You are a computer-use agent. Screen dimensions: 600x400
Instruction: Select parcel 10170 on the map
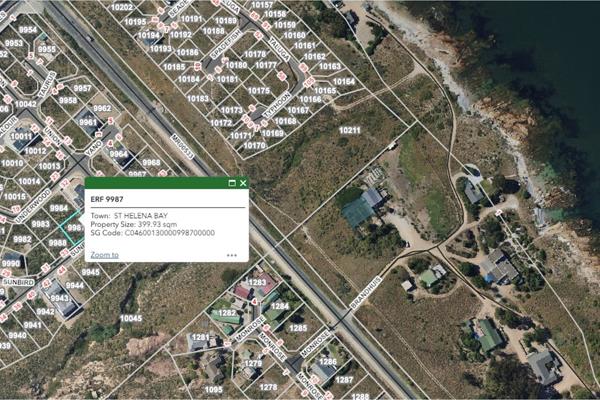(255, 146)
